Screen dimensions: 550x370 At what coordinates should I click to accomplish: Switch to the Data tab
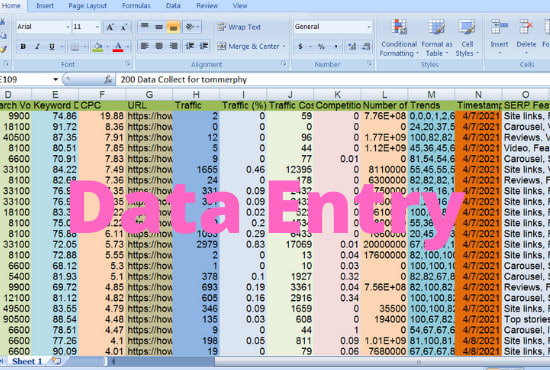[173, 6]
